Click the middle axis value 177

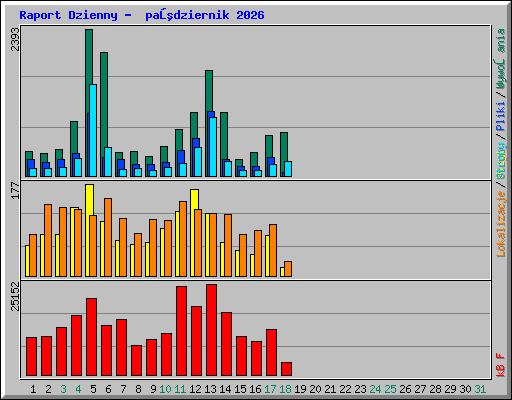coord(15,191)
